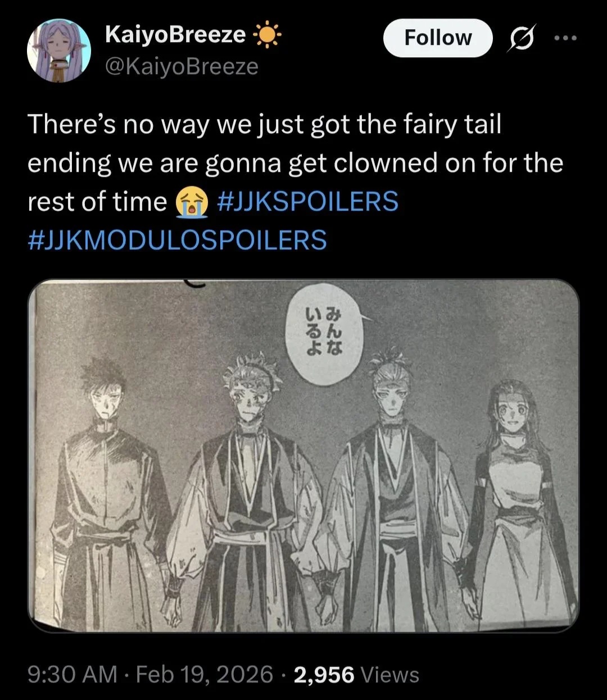Screen dimensions: 607x700
Task: Open the KaiyoBreeze display name link
Action: point(175,36)
